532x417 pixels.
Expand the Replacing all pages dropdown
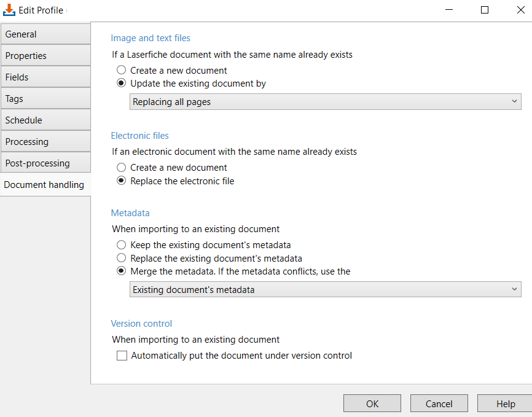(325, 102)
